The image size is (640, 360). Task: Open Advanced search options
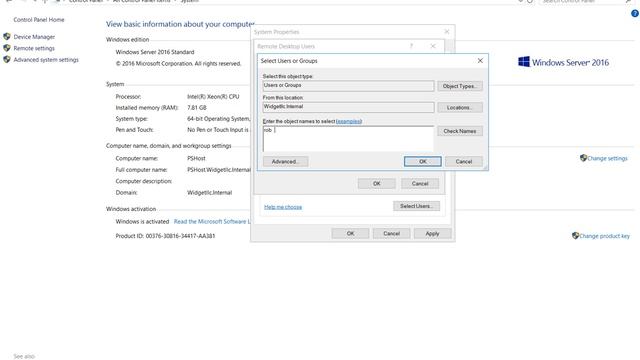pyautogui.click(x=285, y=162)
